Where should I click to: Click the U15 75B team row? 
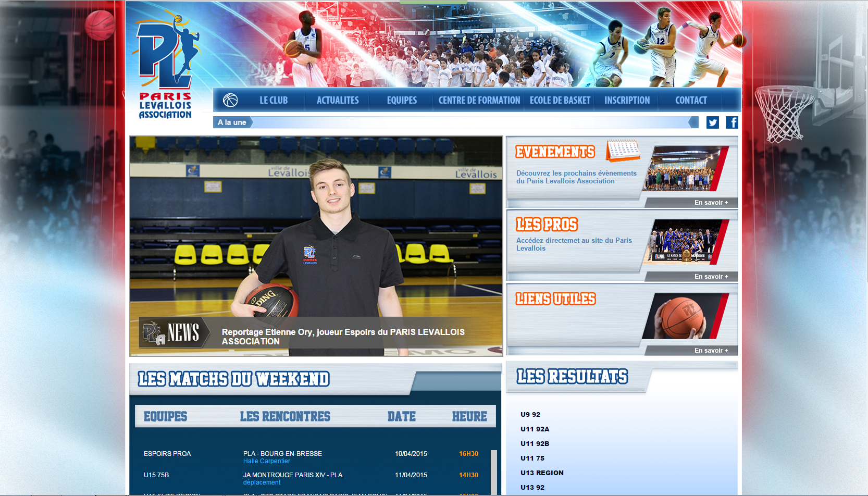[x=156, y=475]
